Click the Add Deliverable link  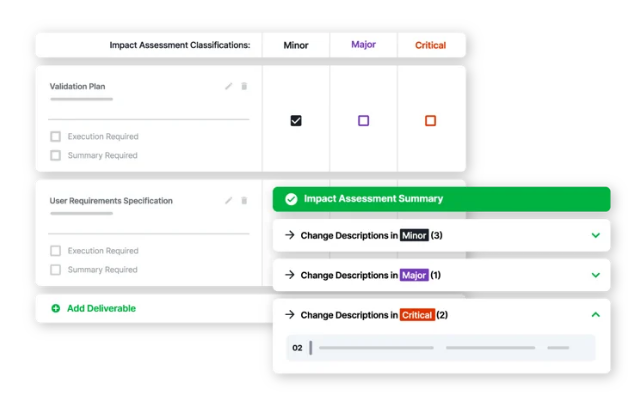point(101,309)
